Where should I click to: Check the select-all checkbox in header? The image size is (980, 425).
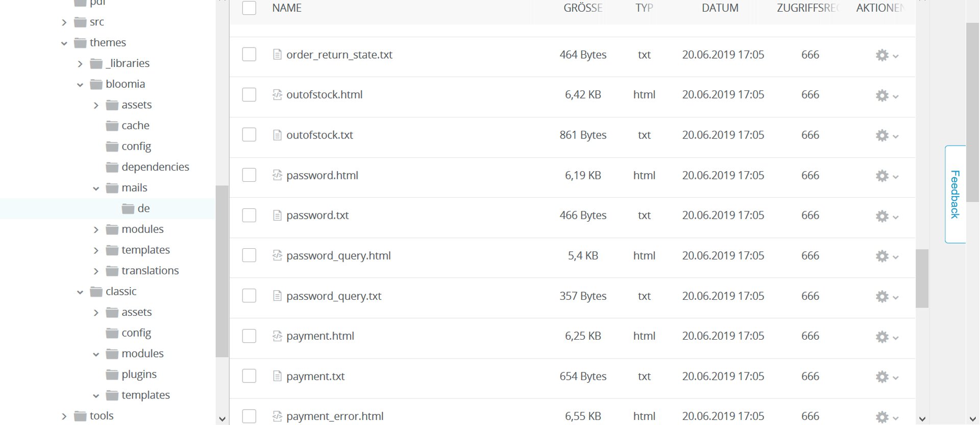point(249,8)
